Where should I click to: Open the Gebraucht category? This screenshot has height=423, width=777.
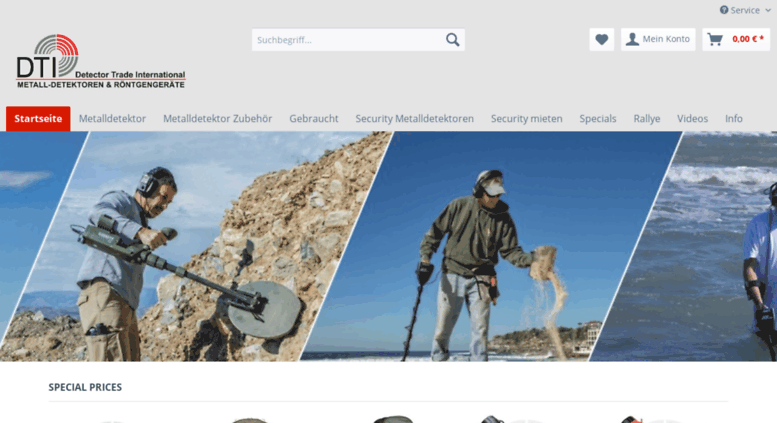tap(314, 119)
